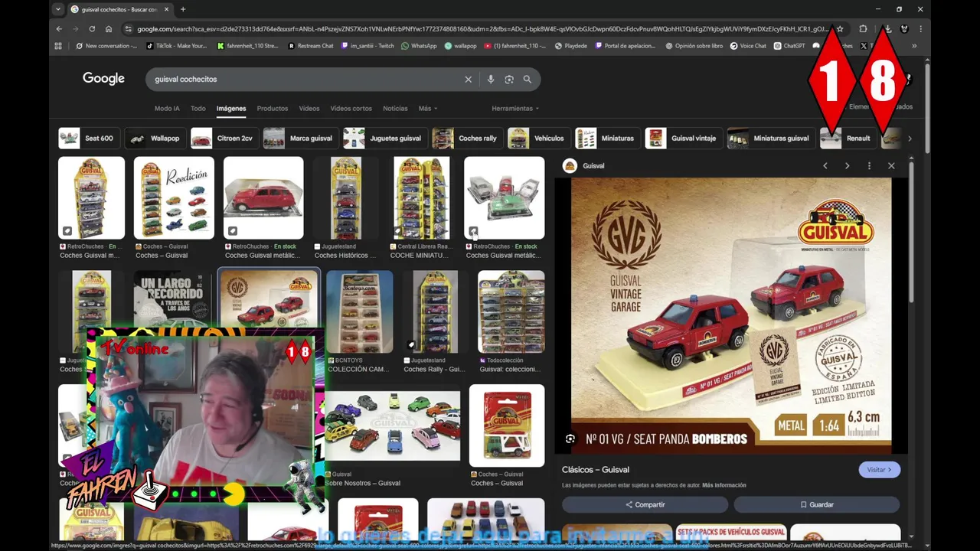
Task: Switch to the Productos tab
Action: click(273, 109)
